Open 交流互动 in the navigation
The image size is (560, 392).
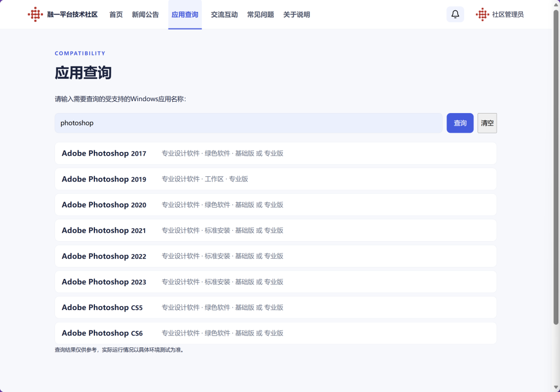click(x=225, y=15)
